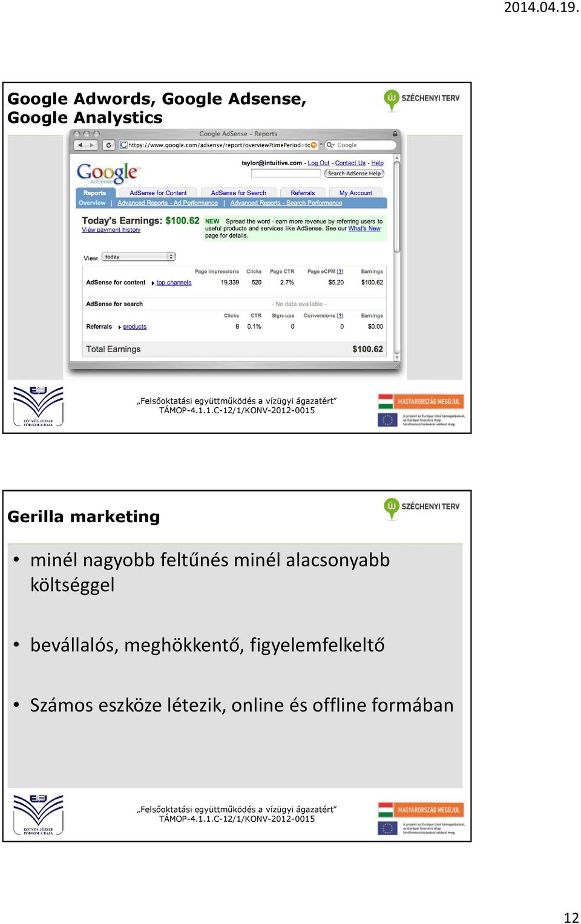This screenshot has width=581, height=924.
Task: Click the Total Earnings $100.62 value
Action: (x=368, y=349)
